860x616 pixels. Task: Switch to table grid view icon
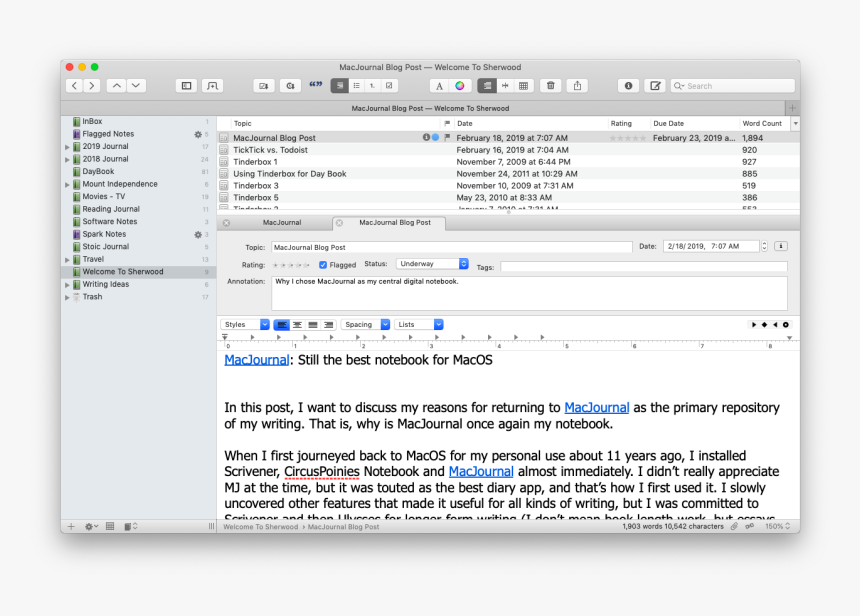(523, 86)
